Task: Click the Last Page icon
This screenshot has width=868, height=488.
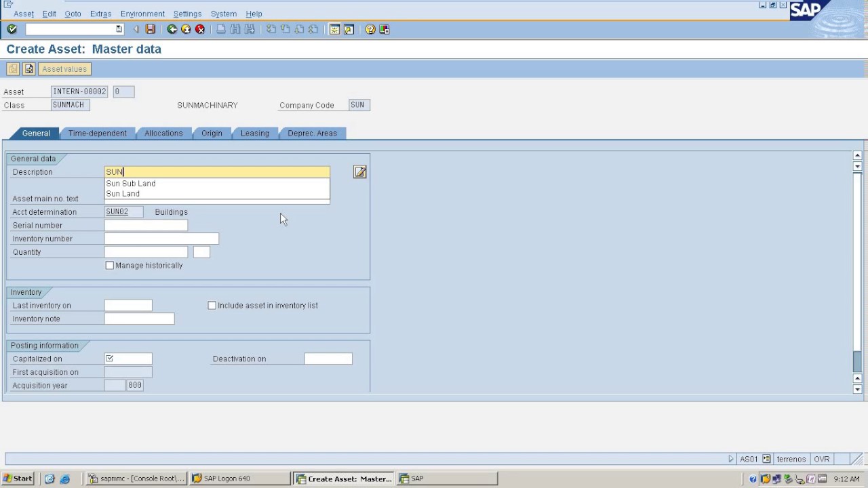Action: click(313, 29)
